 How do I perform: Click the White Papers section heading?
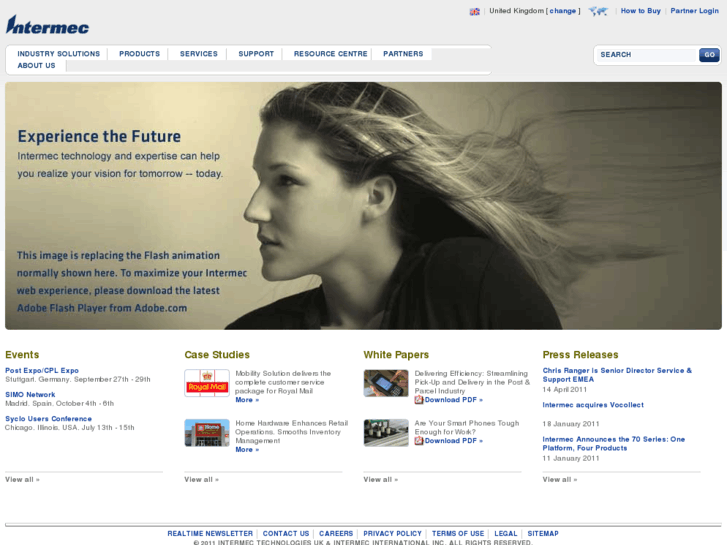click(x=396, y=355)
